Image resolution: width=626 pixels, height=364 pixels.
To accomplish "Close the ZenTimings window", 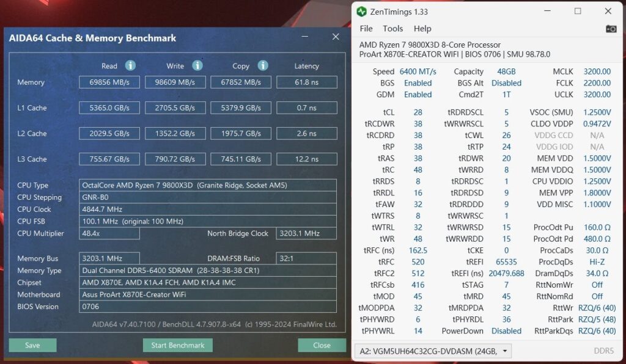I will [608, 11].
